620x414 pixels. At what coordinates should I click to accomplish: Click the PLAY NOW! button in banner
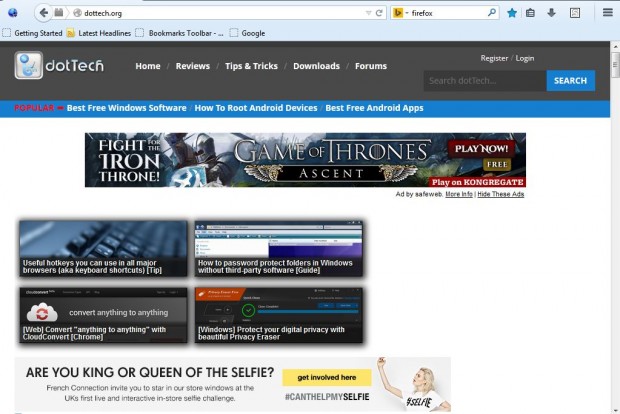point(481,149)
